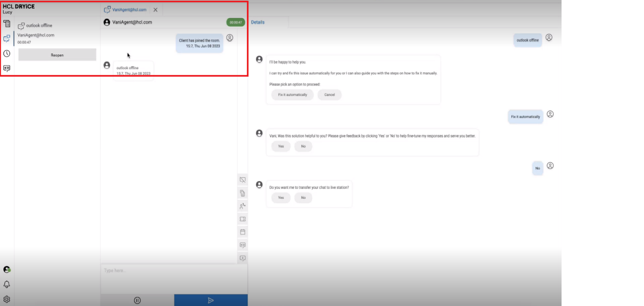
Task: Pause the chat with pause button
Action: point(137,300)
